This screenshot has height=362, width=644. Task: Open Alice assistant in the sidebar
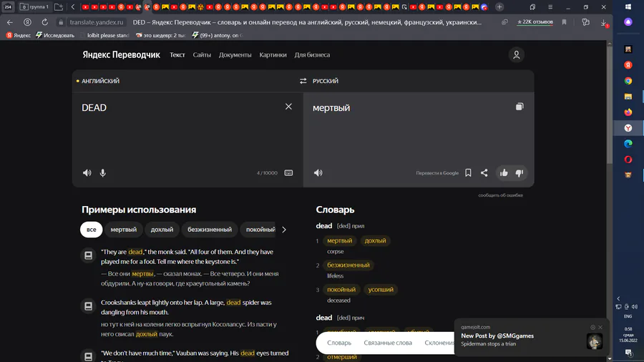click(628, 22)
